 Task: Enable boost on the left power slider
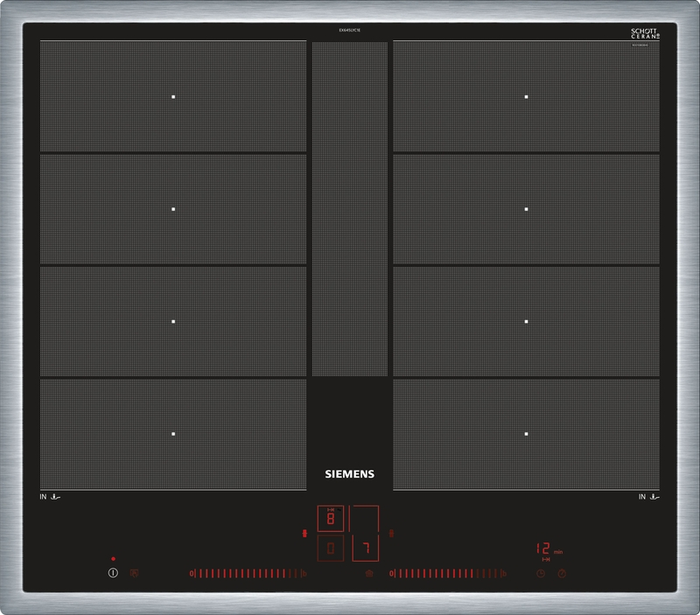coord(304,573)
